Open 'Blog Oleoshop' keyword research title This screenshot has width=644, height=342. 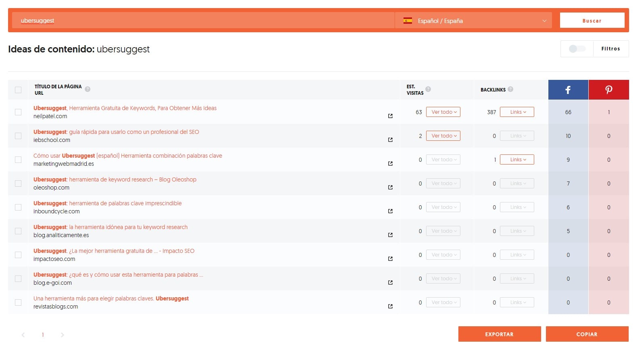115,179
